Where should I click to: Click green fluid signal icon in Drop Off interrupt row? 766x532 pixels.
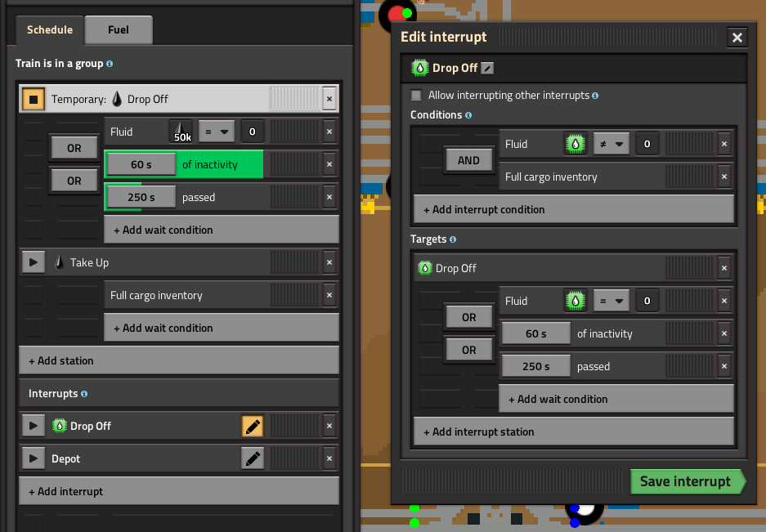click(x=60, y=426)
